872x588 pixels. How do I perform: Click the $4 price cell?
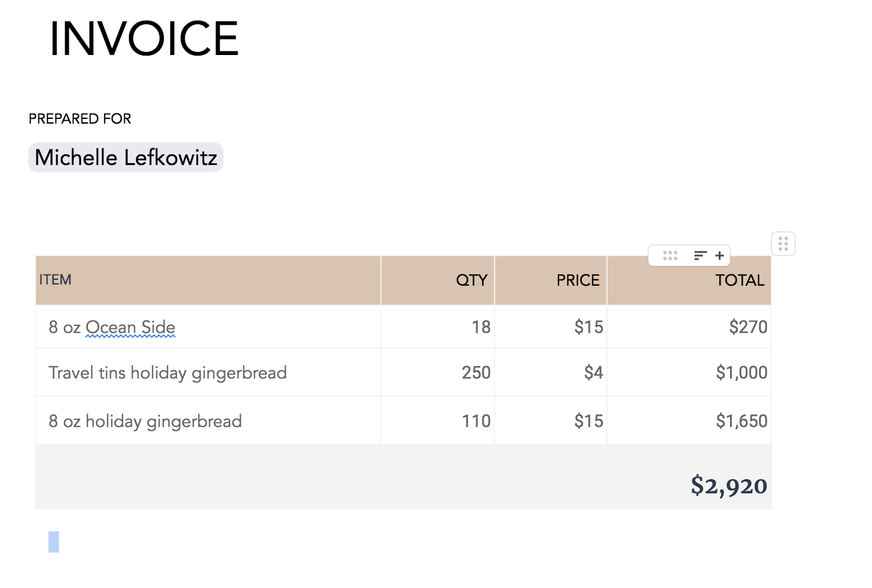click(551, 373)
